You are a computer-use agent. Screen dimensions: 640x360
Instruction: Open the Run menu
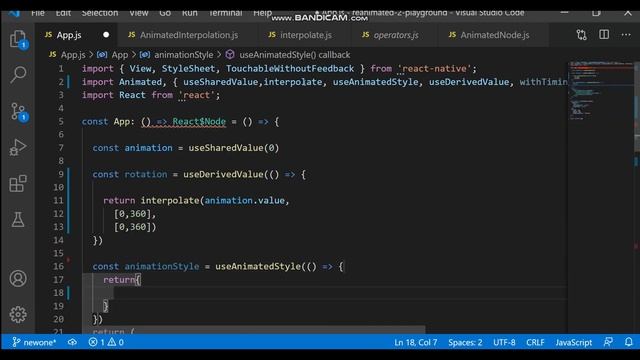(x=189, y=13)
